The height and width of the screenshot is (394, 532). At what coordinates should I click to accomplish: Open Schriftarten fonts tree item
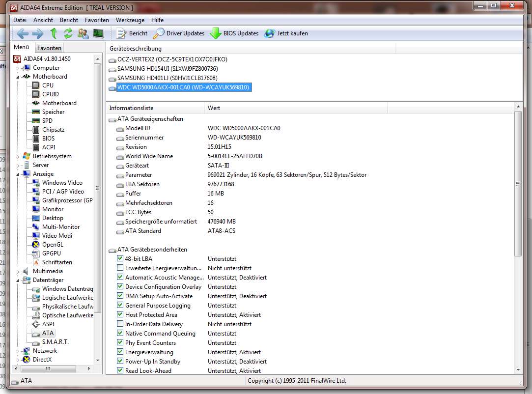pyautogui.click(x=56, y=262)
